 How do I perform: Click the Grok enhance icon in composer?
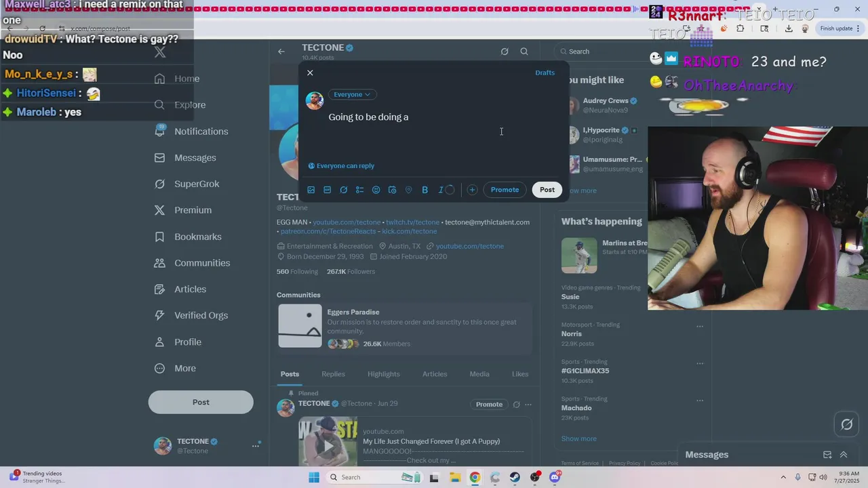coord(344,190)
